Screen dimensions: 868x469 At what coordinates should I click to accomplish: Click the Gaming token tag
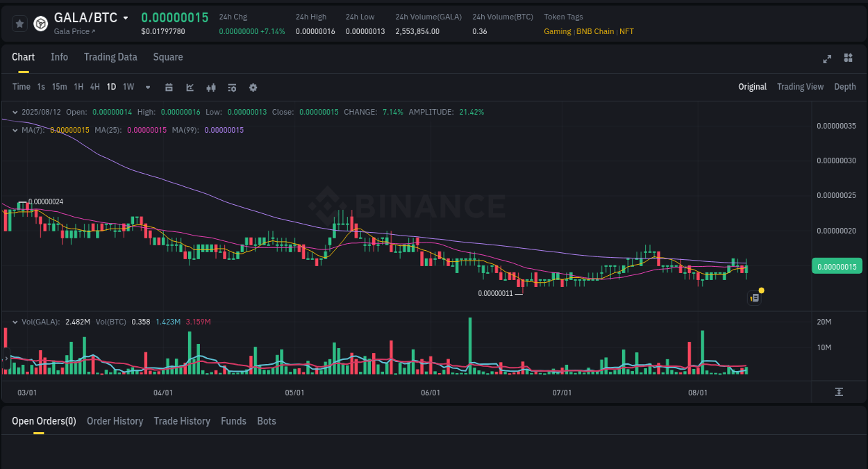(558, 31)
